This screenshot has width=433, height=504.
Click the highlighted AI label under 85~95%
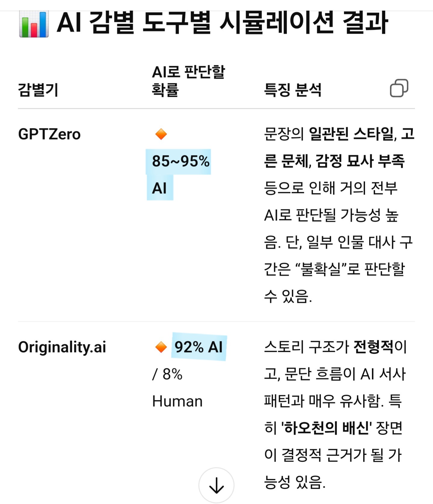tap(159, 188)
